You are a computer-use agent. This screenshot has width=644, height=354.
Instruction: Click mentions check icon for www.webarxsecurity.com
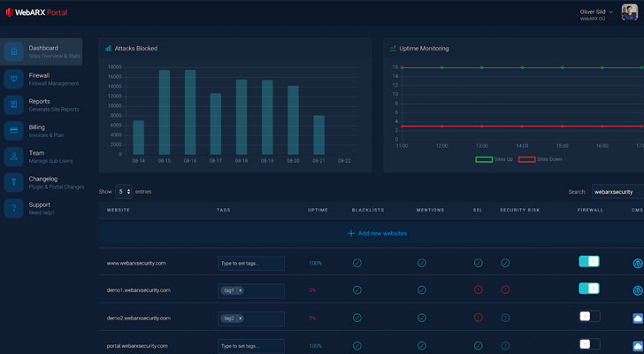click(422, 263)
